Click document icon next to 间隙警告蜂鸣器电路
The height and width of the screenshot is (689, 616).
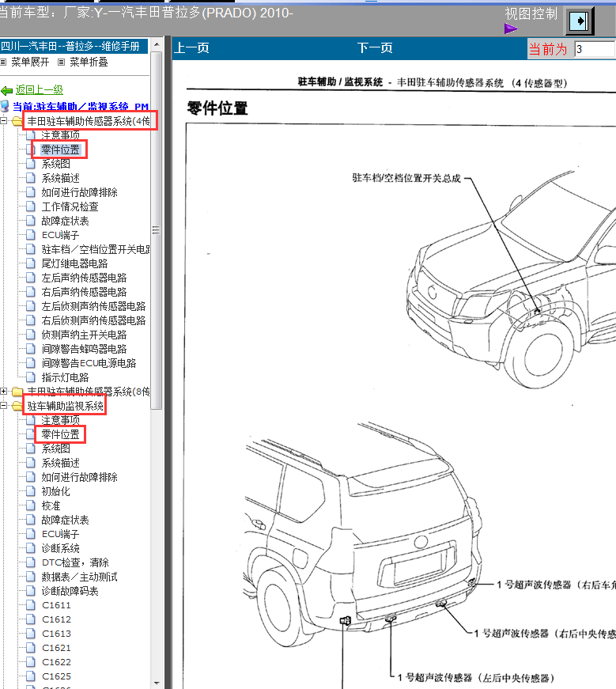click(30, 349)
